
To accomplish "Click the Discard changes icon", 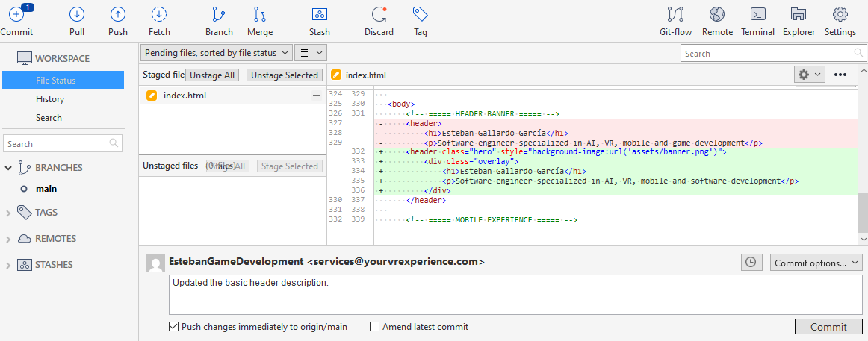I will click(x=379, y=15).
